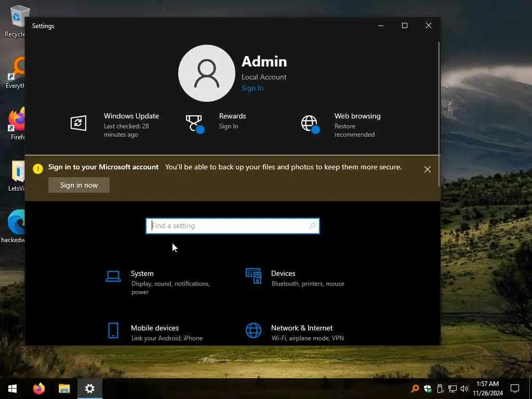Select the LetsView desktop icon
Screen dimensions: 532x399
(x=16, y=176)
